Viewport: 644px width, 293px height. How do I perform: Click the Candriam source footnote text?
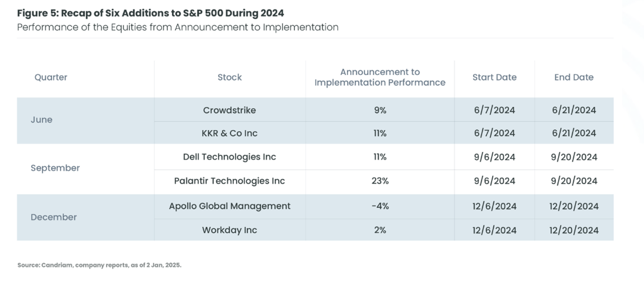coord(99,265)
